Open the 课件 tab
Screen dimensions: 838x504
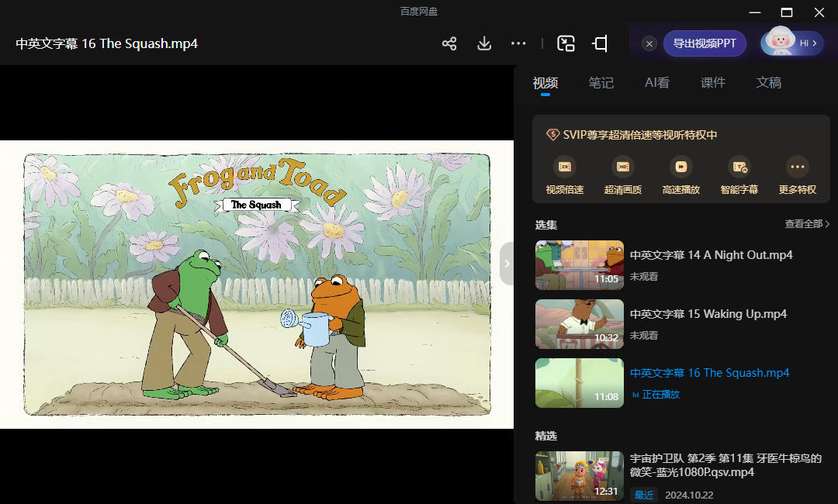[713, 83]
